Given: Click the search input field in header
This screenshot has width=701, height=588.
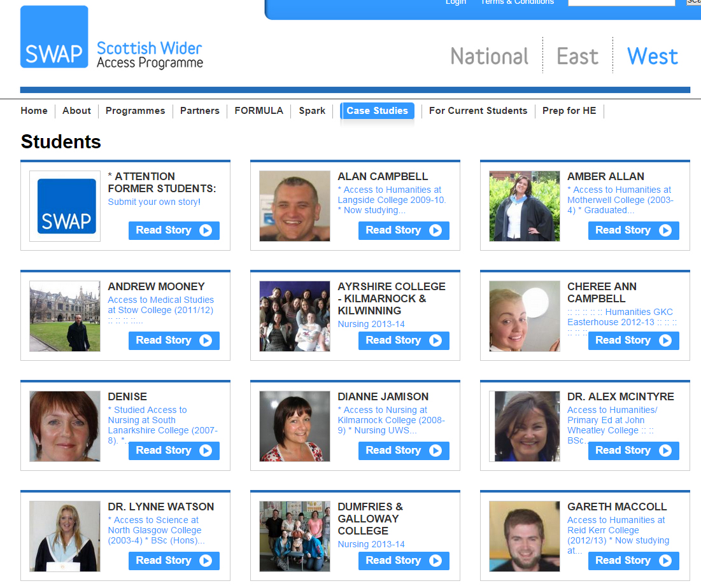Looking at the screenshot, I should (x=621, y=3).
